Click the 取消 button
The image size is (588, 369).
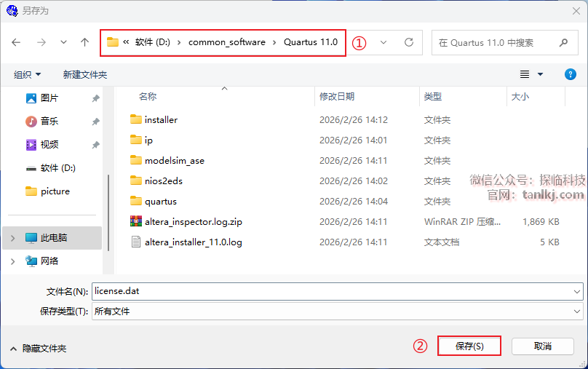click(x=543, y=346)
